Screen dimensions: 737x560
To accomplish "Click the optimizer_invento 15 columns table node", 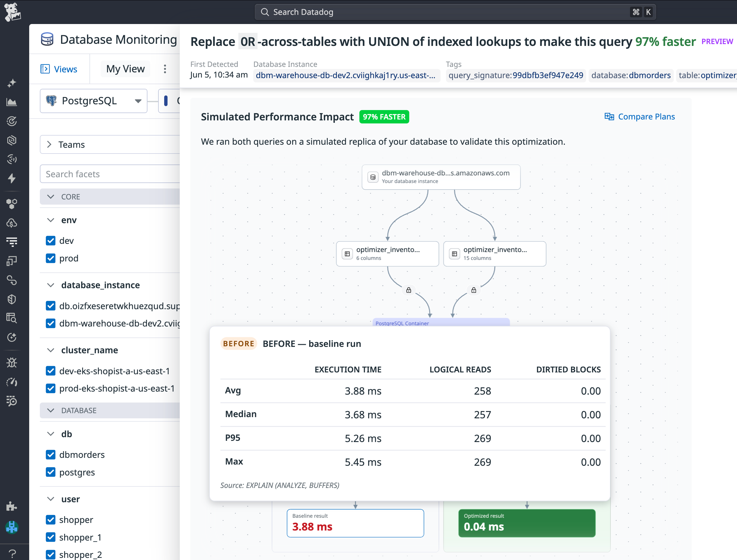I will [495, 254].
